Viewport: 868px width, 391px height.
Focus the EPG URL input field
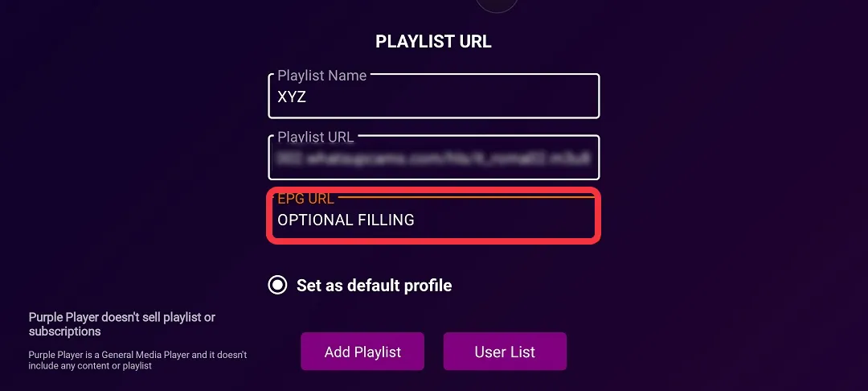point(433,217)
